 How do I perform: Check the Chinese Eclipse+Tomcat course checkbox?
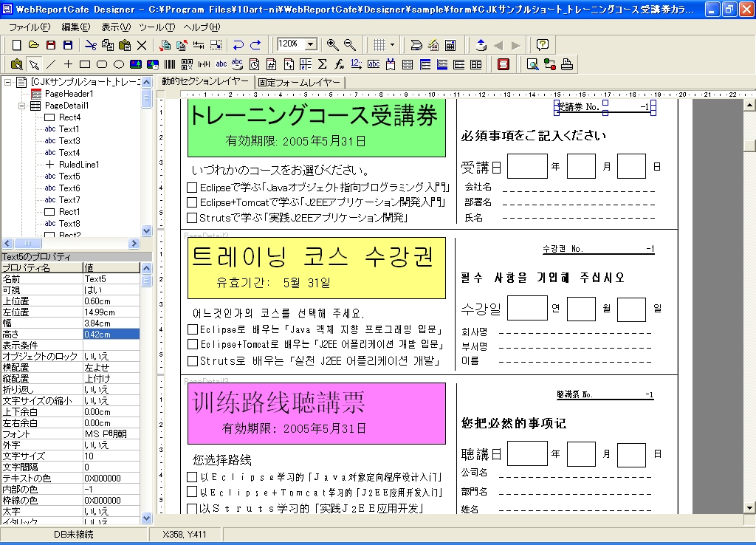[x=192, y=492]
